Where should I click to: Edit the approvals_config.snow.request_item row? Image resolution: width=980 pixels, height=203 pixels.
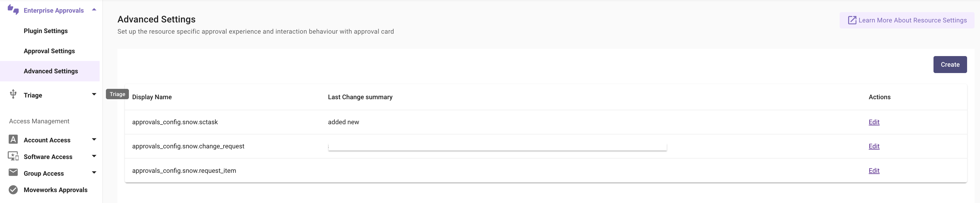874,171
